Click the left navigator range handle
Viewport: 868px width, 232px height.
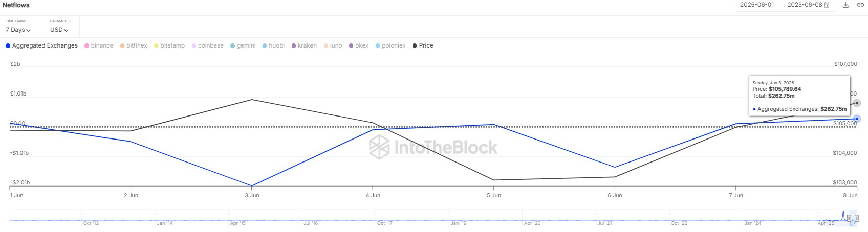pos(849,219)
